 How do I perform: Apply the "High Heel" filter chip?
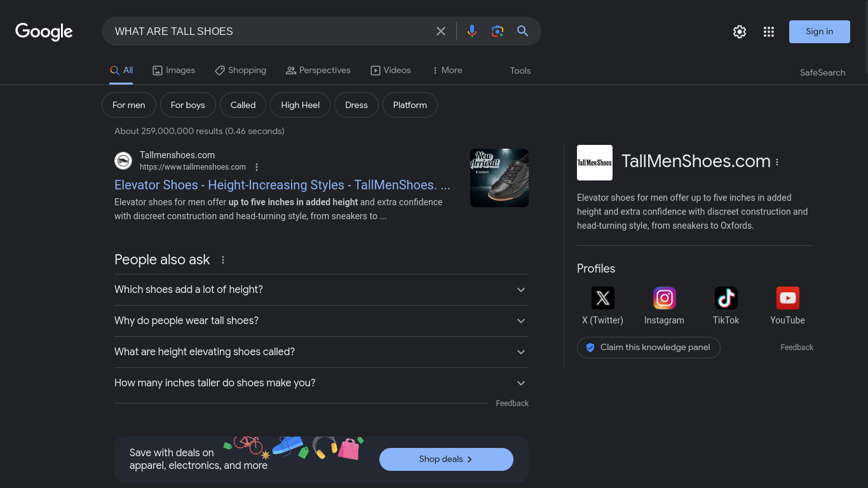coord(301,105)
